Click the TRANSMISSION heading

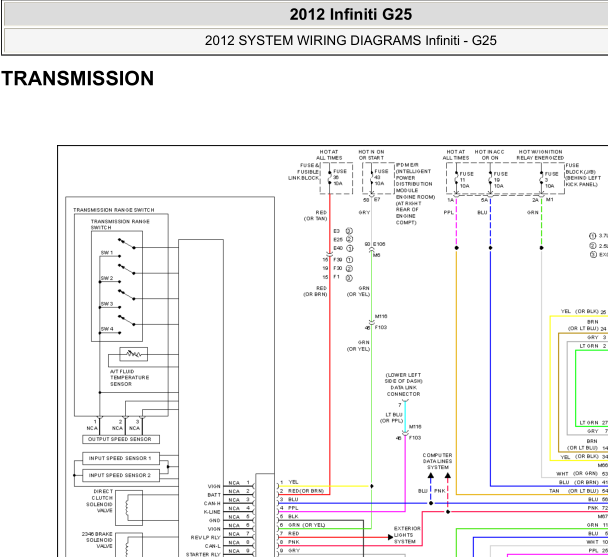[x=78, y=78]
